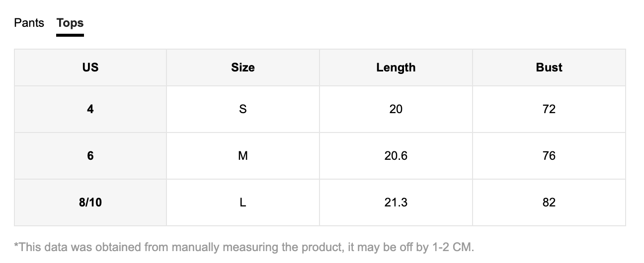644x263 pixels.
Task: Click the length value 21.3 cell
Action: pos(396,202)
